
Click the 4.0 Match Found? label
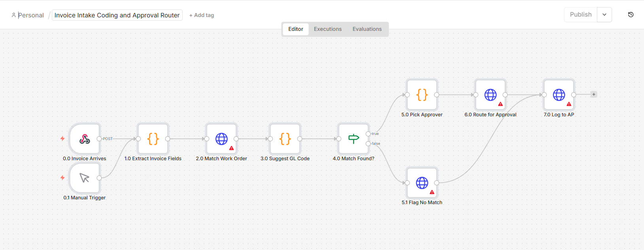point(353,159)
